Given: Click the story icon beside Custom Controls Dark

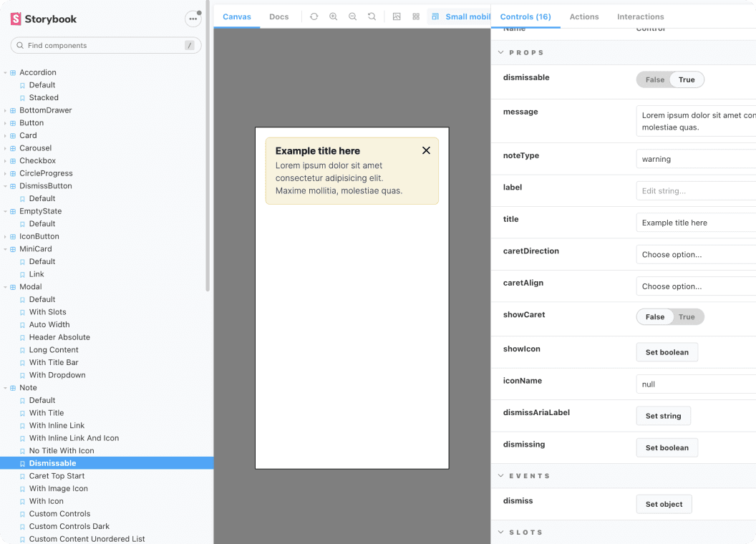Looking at the screenshot, I should click(22, 527).
